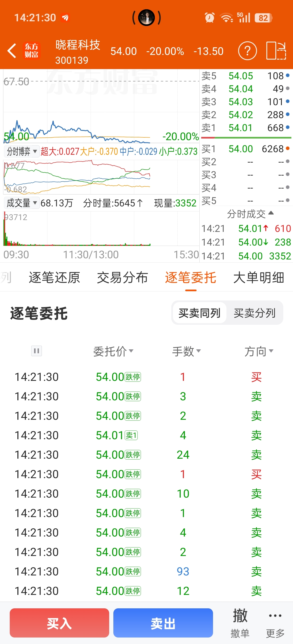Collapse the 分时成交 panel
Screen dimensions: 293x644
tap(250, 214)
